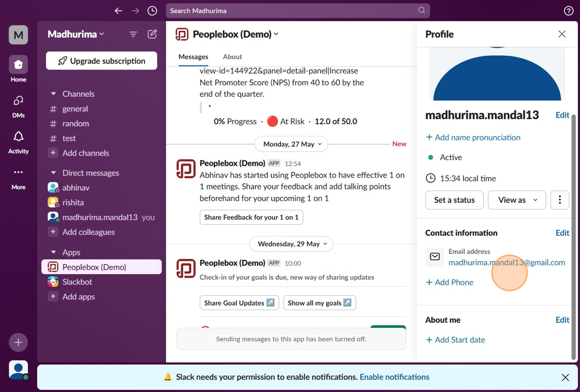
Task: Collapse the Channels section
Action: point(53,94)
